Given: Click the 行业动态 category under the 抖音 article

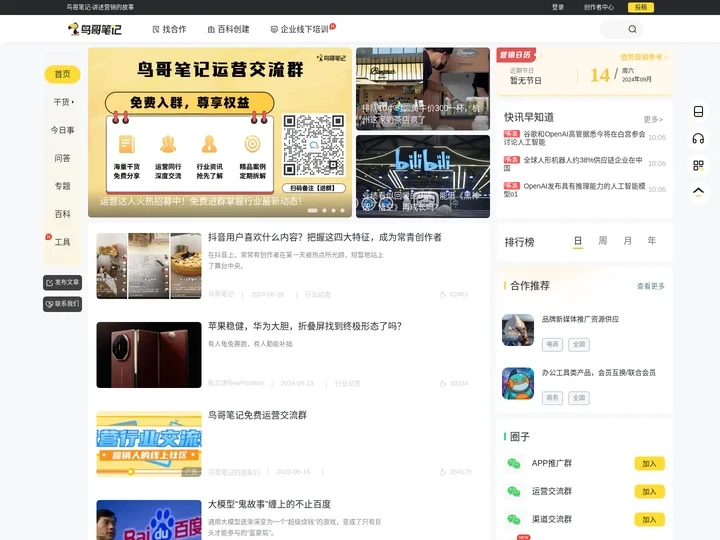Looking at the screenshot, I should click(318, 294).
